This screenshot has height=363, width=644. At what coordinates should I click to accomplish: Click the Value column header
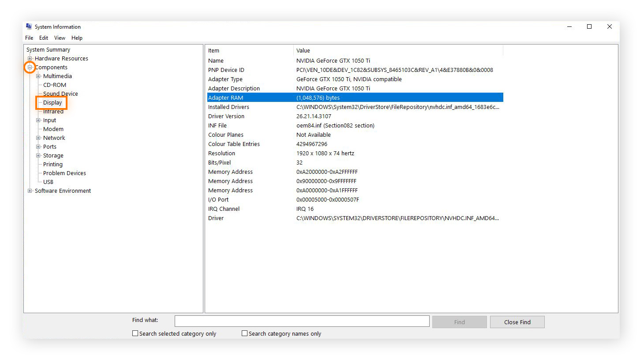point(398,51)
